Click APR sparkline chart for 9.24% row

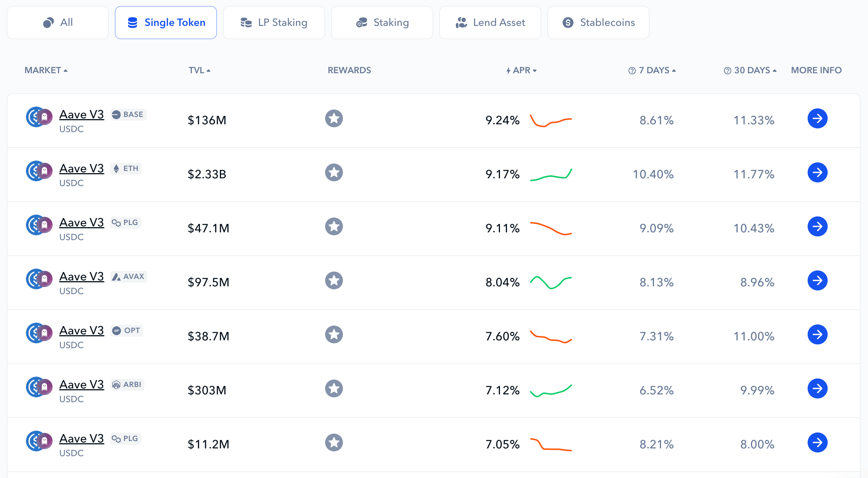click(551, 121)
